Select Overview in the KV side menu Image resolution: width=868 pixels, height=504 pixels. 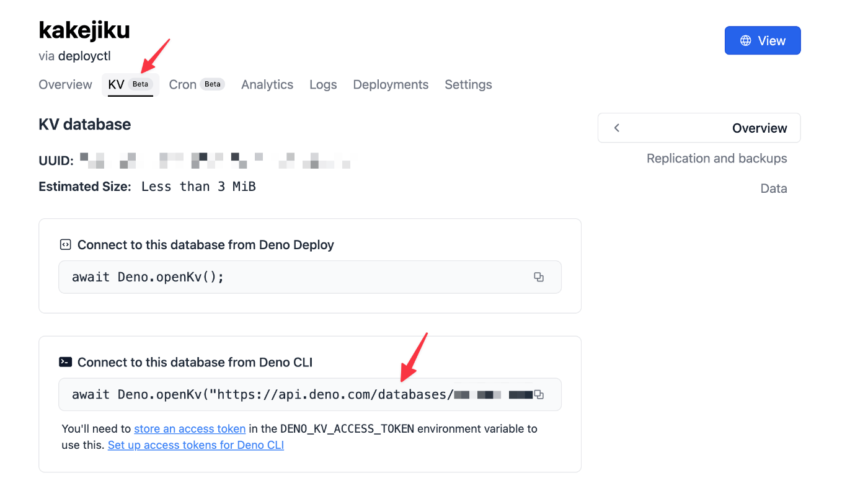tap(699, 128)
